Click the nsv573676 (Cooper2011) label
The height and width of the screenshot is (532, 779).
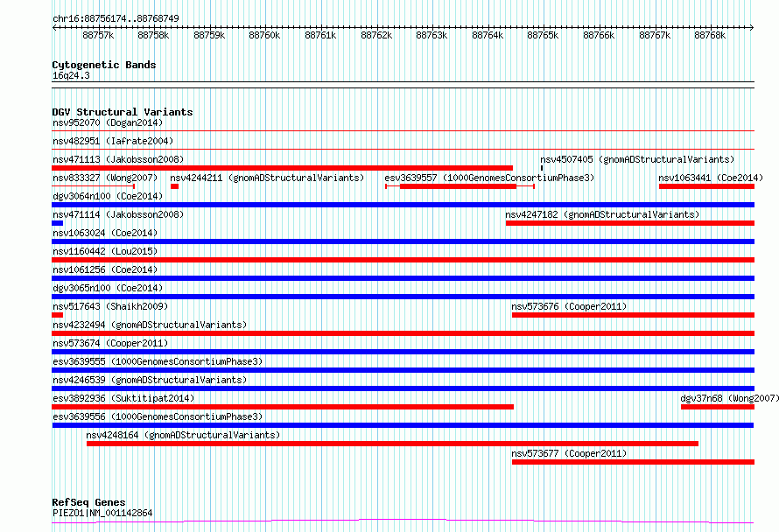569,306
